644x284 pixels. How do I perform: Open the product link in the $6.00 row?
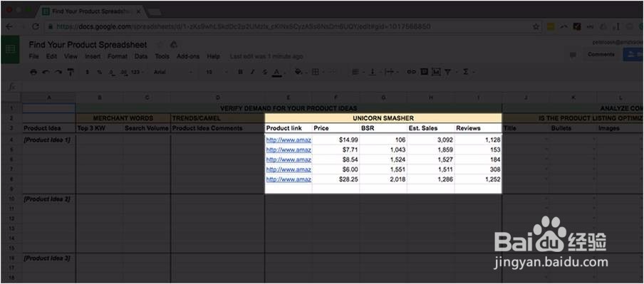(289, 169)
